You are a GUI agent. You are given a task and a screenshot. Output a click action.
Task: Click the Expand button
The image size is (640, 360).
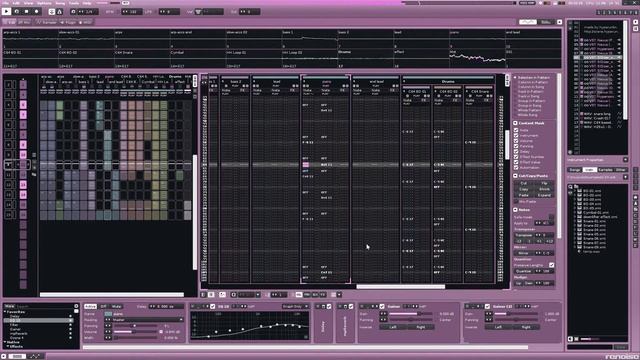[x=544, y=195]
